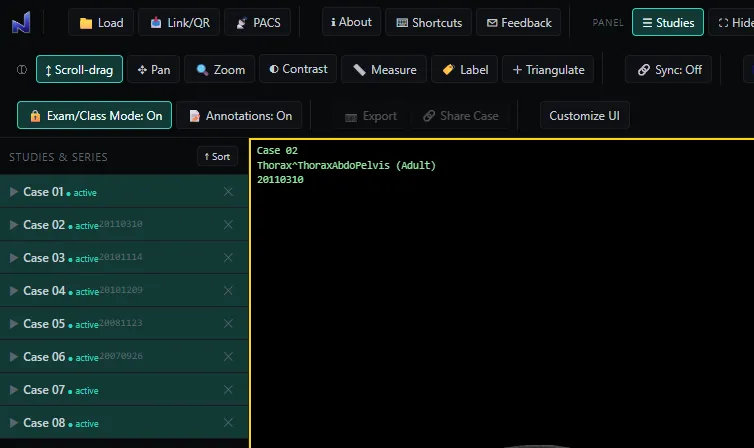Expand Case 05 triangle
This screenshot has width=754, height=448.
point(14,324)
